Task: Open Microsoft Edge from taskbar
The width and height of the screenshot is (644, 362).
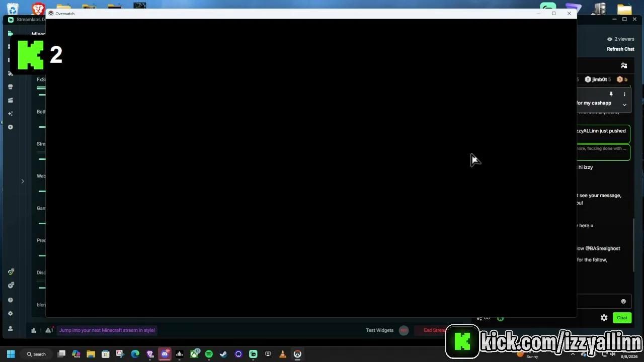Action: pyautogui.click(x=135, y=354)
